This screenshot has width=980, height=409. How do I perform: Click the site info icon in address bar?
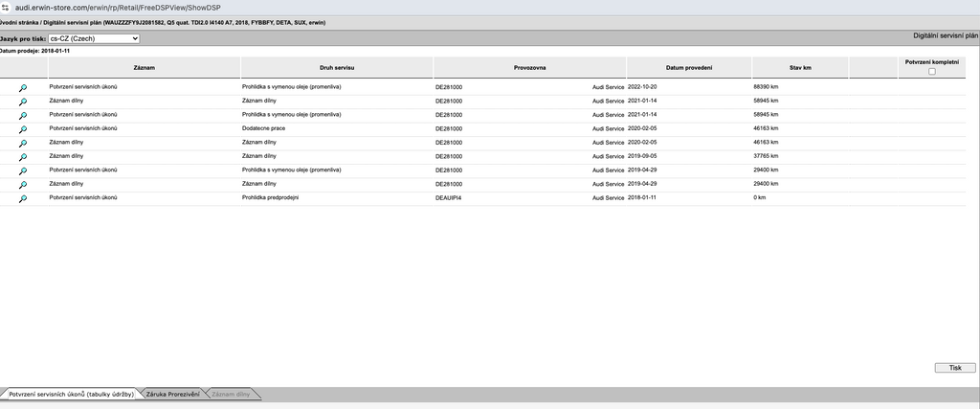tap(6, 7)
